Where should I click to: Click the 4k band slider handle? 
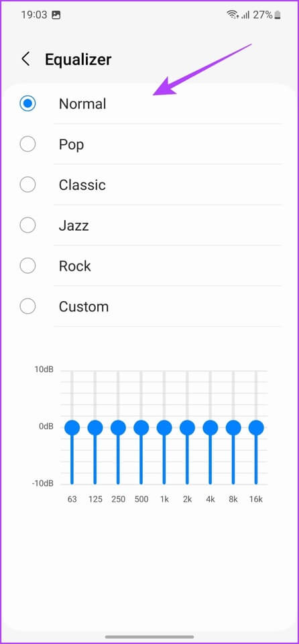(x=211, y=427)
